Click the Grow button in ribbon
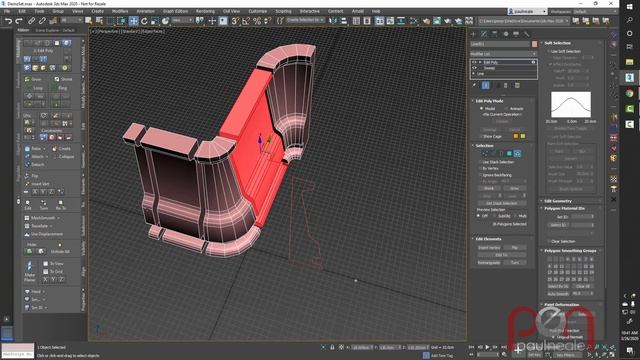Screen dimensions: 640x360 (x=33, y=79)
